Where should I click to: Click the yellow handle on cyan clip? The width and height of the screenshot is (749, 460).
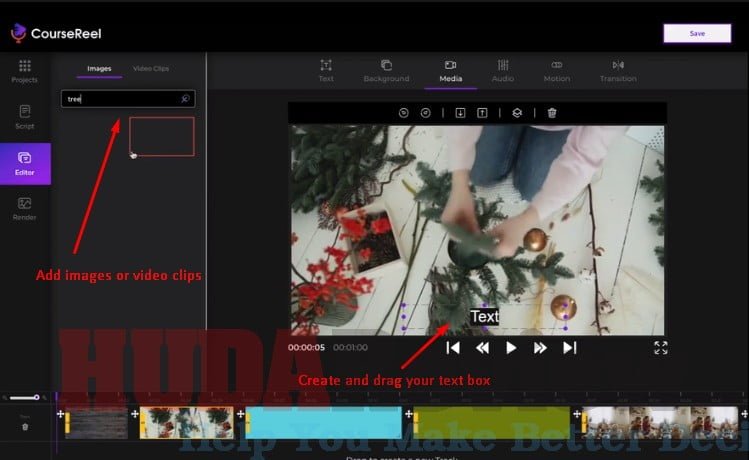[x=248, y=423]
